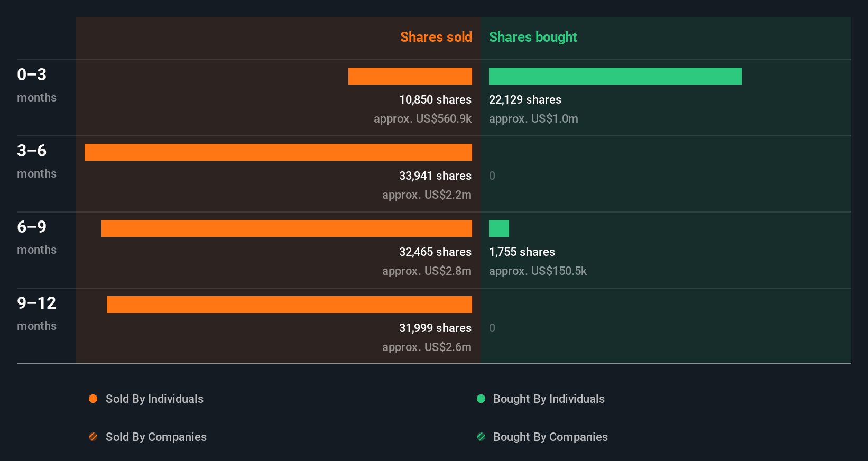
Task: Click the 0–3 months row label
Action: click(x=36, y=85)
